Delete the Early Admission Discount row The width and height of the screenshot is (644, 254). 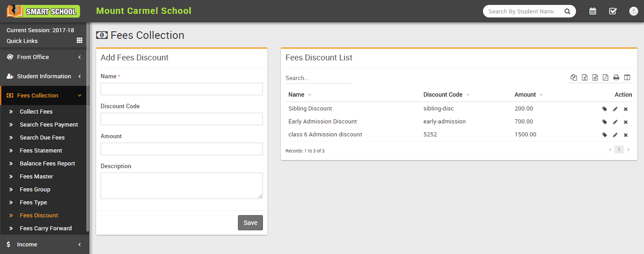[x=626, y=122]
